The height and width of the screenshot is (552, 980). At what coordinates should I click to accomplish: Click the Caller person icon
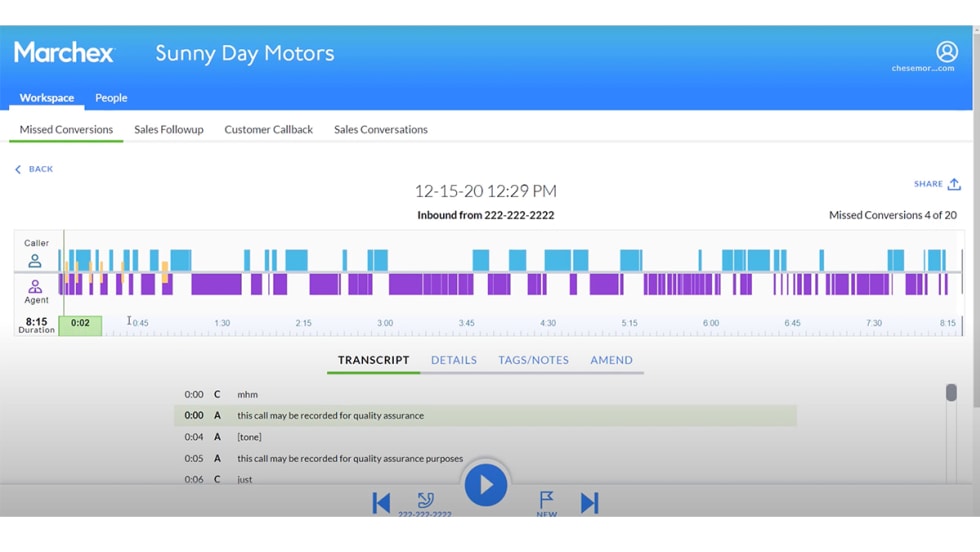pos(35,261)
